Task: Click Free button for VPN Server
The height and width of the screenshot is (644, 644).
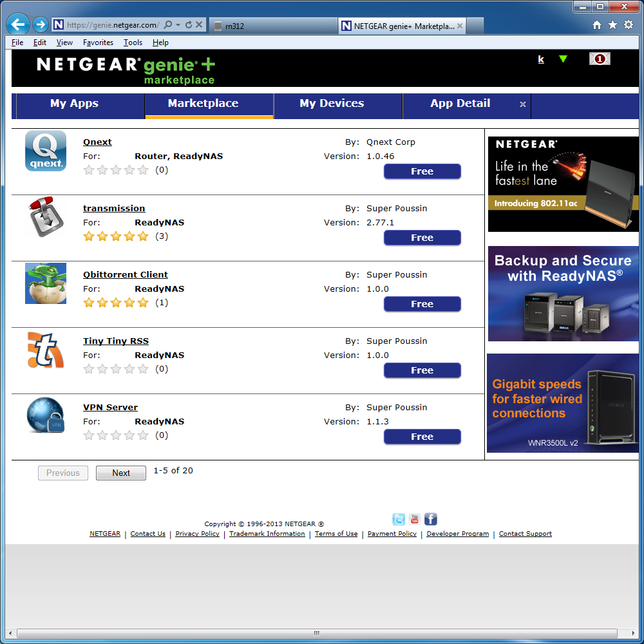Action: (x=422, y=437)
